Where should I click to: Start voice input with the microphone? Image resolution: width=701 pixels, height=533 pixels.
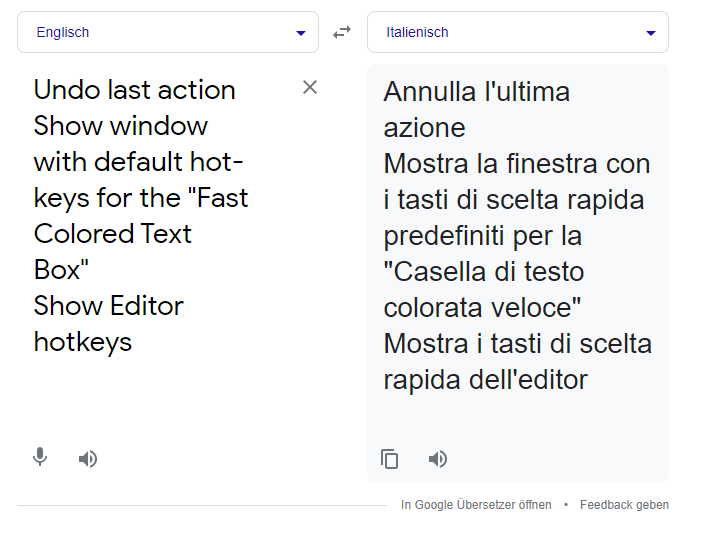pos(40,458)
